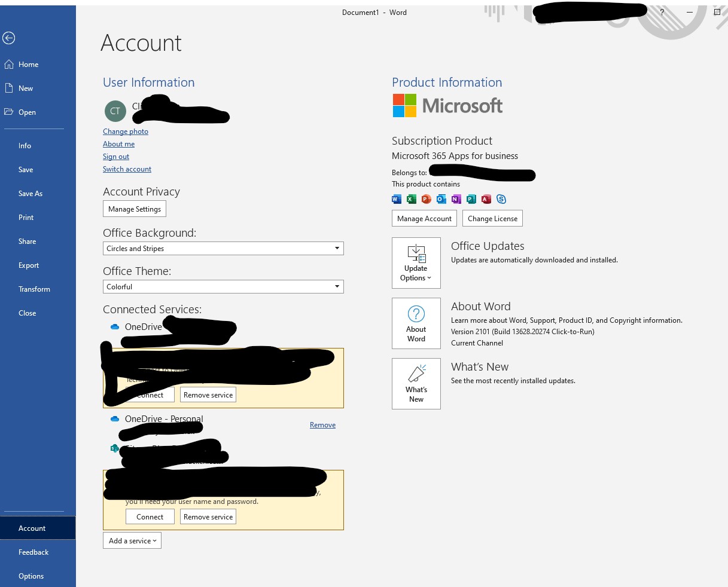Click Connect in lower yellow box
Viewport: 728px width, 587px height.
(x=150, y=517)
